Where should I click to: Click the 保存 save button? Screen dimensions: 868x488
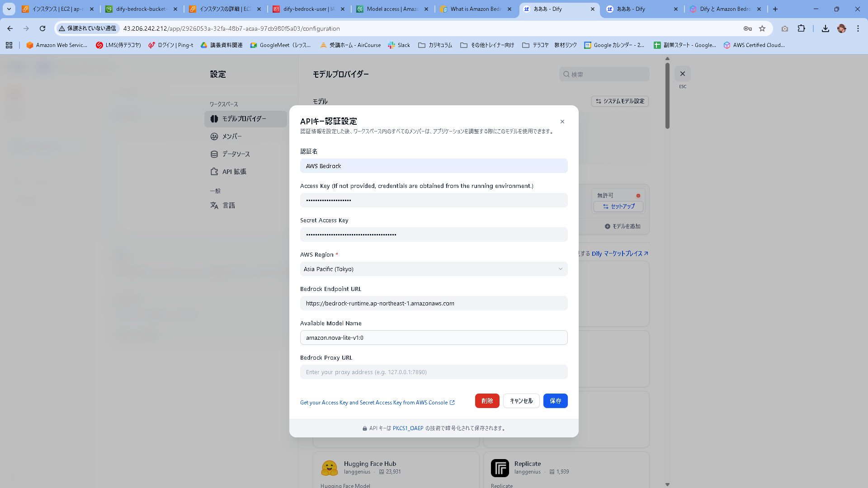(555, 401)
